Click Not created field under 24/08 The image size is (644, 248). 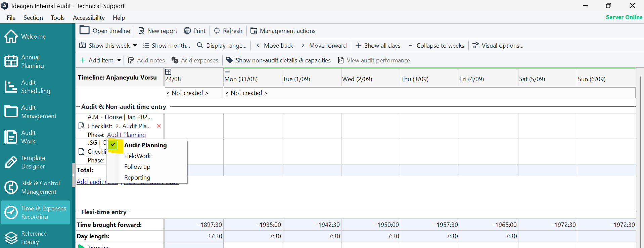tap(194, 93)
